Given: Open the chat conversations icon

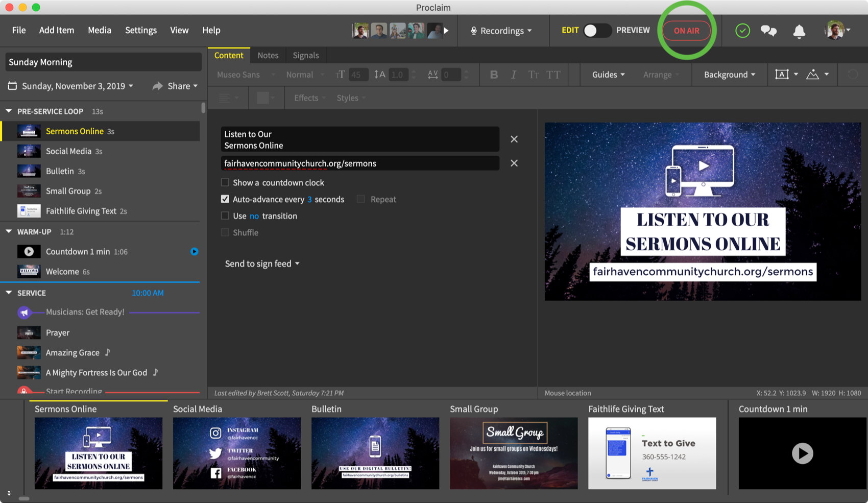Looking at the screenshot, I should pos(768,31).
